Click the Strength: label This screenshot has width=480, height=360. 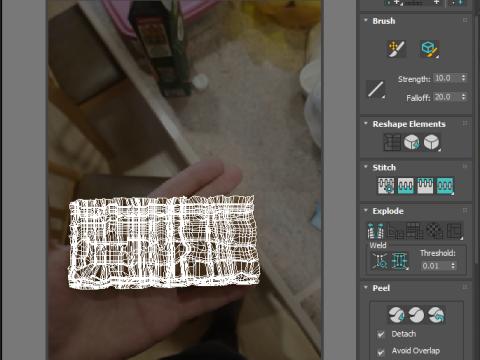pyautogui.click(x=414, y=79)
